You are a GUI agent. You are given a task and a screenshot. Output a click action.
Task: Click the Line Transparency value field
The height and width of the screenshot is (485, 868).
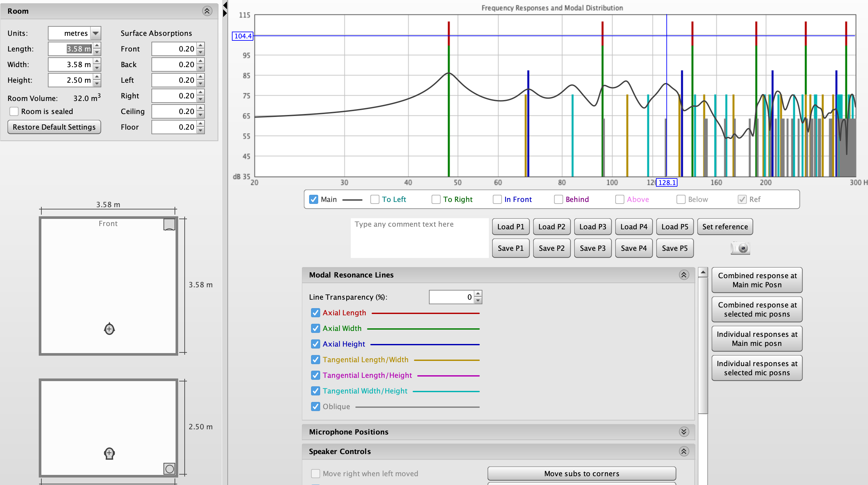pyautogui.click(x=451, y=297)
